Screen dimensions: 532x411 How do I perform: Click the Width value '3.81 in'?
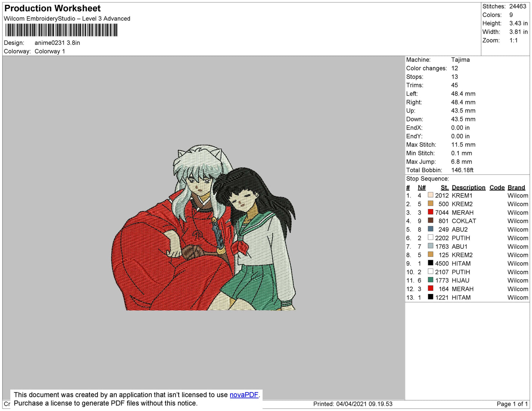click(518, 32)
